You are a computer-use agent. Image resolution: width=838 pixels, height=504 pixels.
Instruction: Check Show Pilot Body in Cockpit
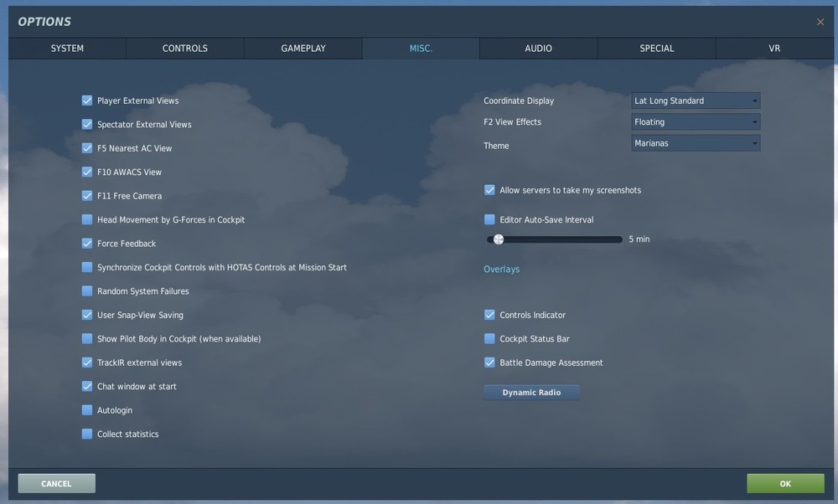87,338
